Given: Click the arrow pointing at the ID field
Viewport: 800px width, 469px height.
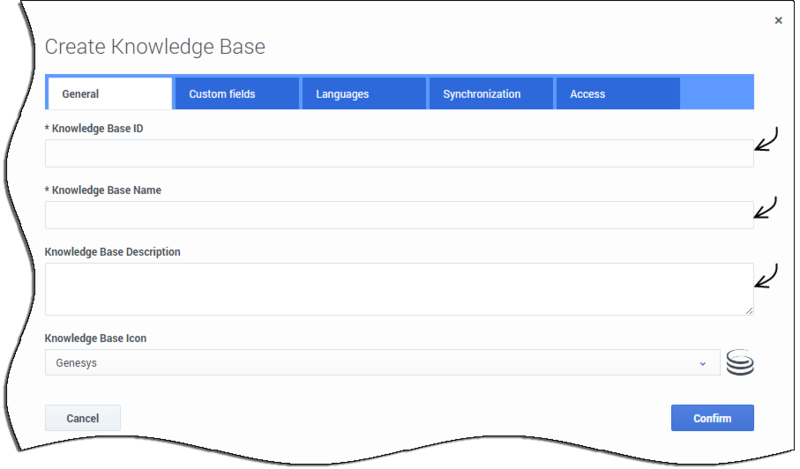Looking at the screenshot, I should [766, 139].
